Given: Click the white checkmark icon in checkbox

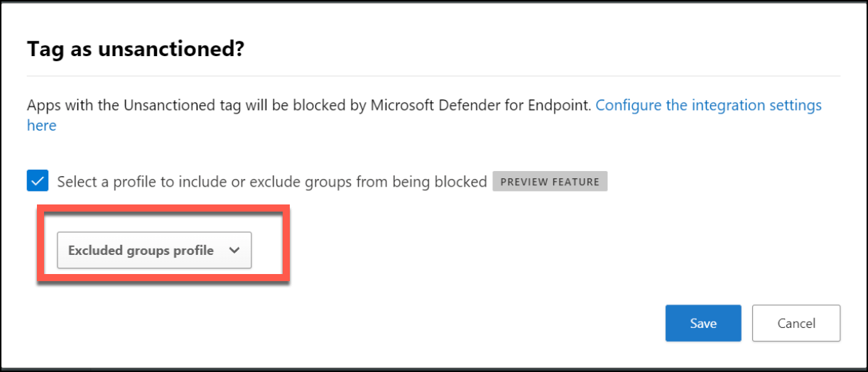Looking at the screenshot, I should point(38,181).
